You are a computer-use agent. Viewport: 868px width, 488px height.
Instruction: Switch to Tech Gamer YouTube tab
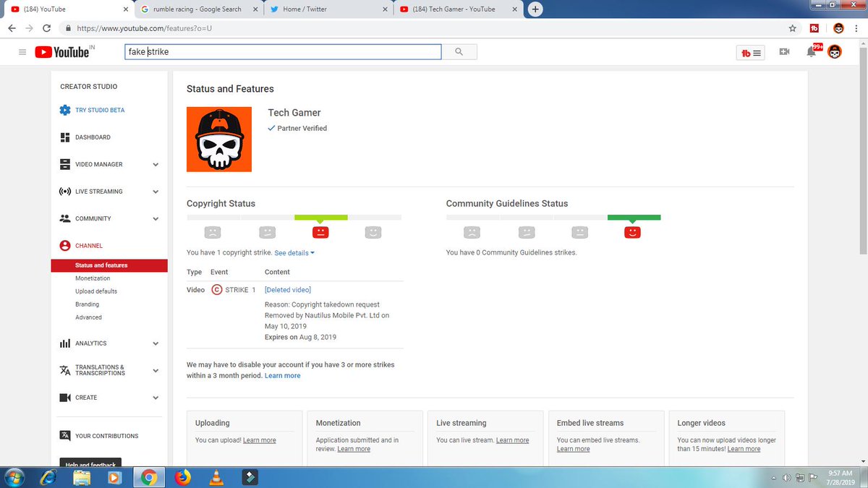pos(459,9)
